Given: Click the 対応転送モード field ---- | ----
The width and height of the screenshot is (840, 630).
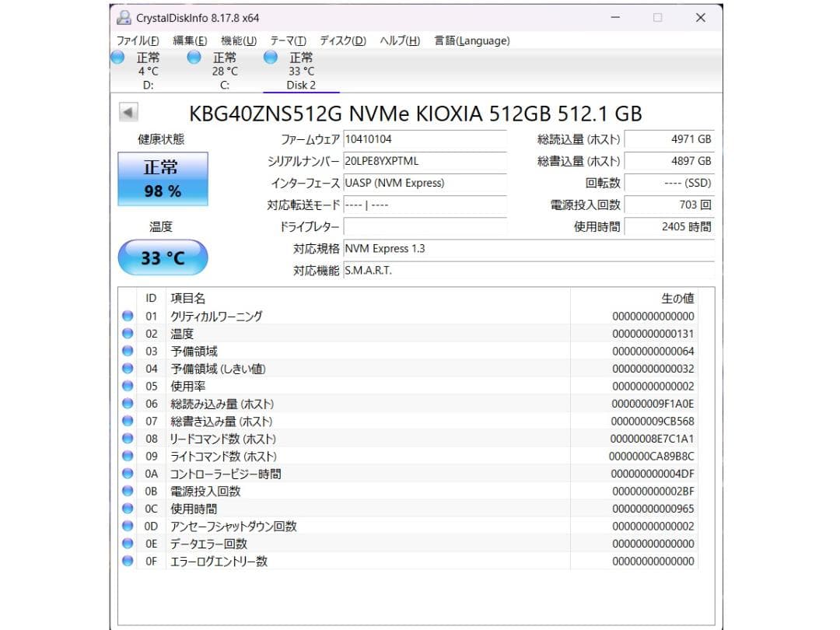Looking at the screenshot, I should click(x=425, y=205).
